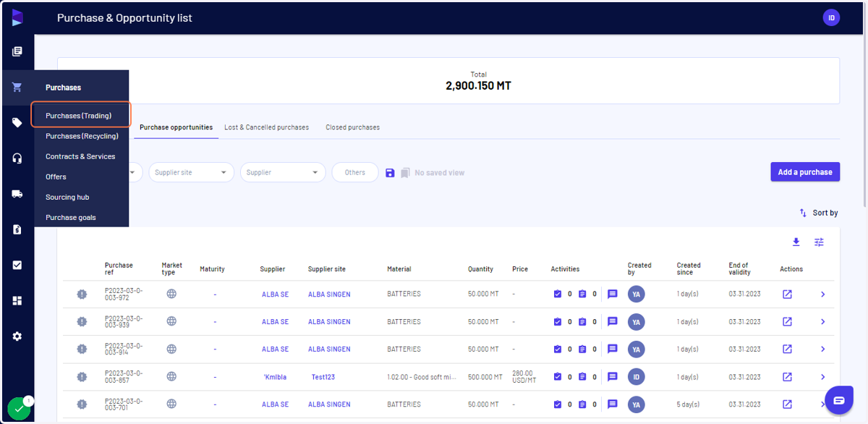
Task: Open the documents icon in the sidebar
Action: (x=17, y=51)
